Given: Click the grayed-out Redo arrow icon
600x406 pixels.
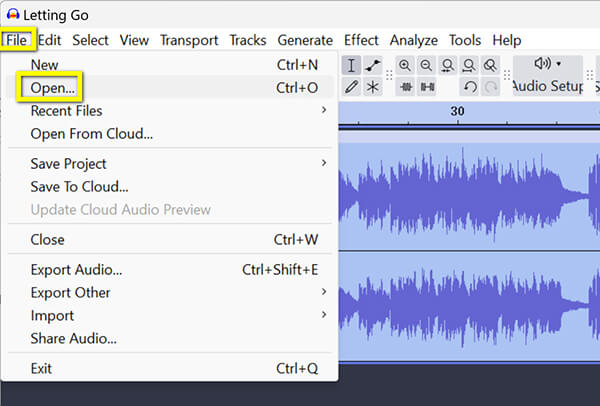Looking at the screenshot, I should pos(491,87).
